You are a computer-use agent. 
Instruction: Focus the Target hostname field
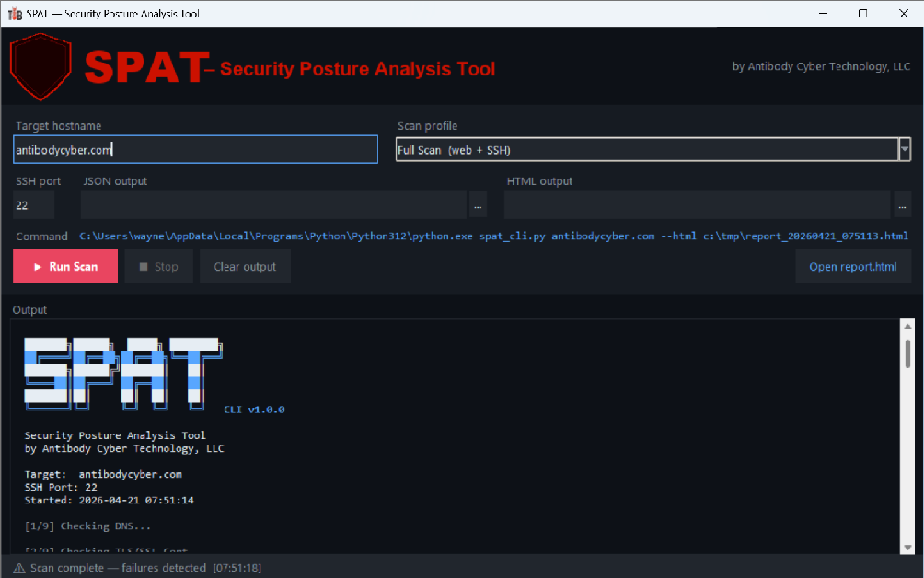pyautogui.click(x=196, y=150)
